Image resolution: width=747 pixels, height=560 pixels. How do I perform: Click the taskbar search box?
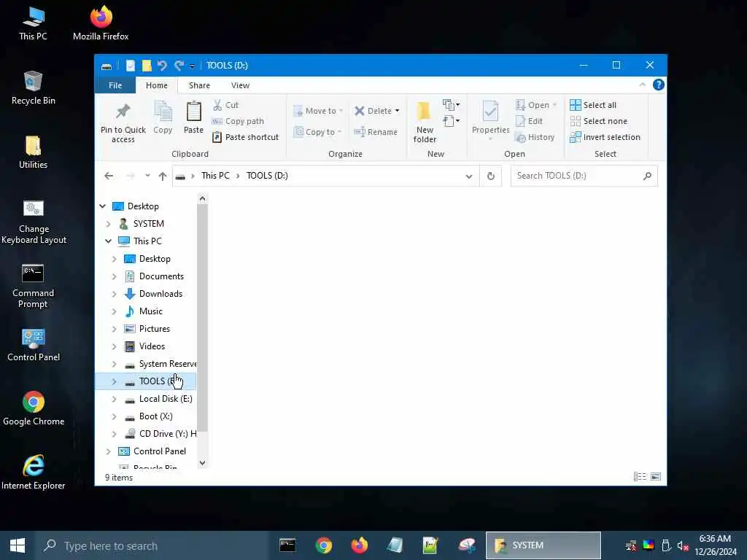pos(152,545)
